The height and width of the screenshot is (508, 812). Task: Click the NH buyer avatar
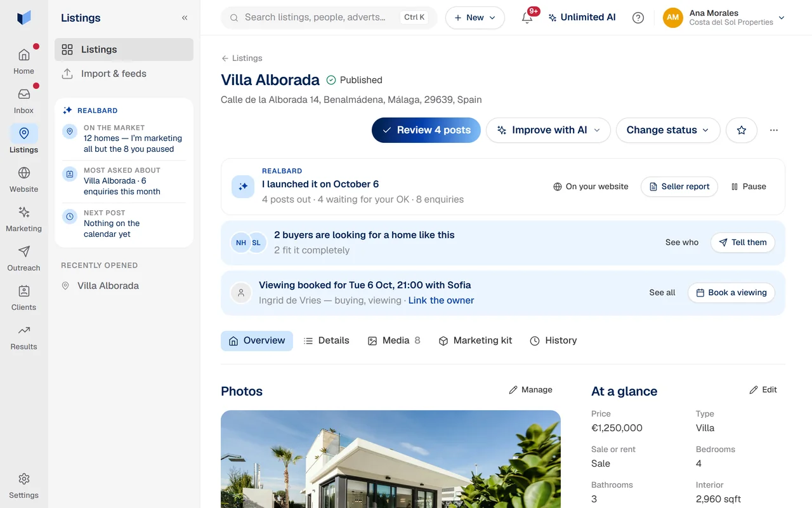pyautogui.click(x=241, y=243)
